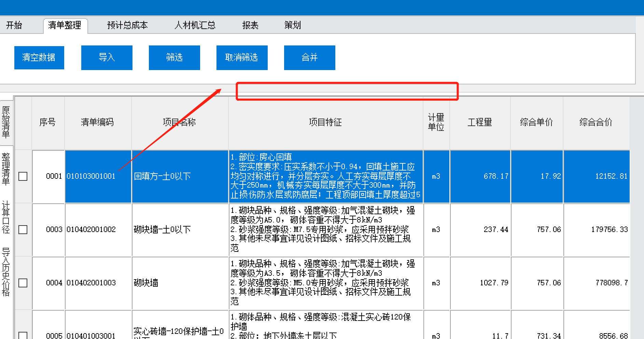The image size is (644, 339).
Task: Open the 导入历史价格 side tab
Action: pos(6,272)
